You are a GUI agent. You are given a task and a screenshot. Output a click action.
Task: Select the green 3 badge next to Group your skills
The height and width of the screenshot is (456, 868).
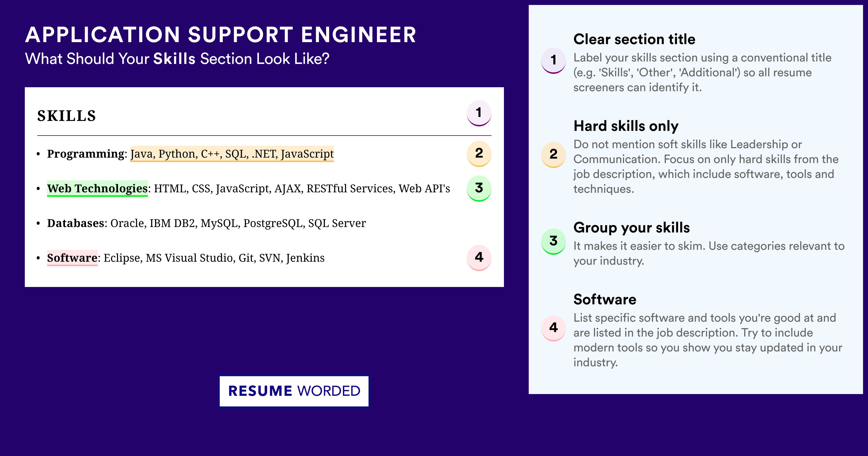tap(553, 241)
